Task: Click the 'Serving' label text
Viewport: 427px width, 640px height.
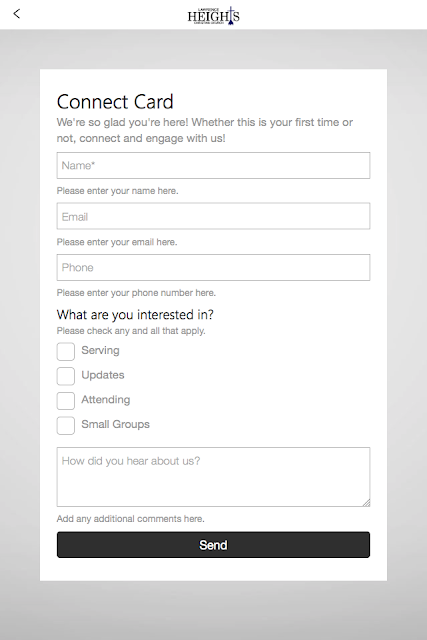Action: (100, 350)
